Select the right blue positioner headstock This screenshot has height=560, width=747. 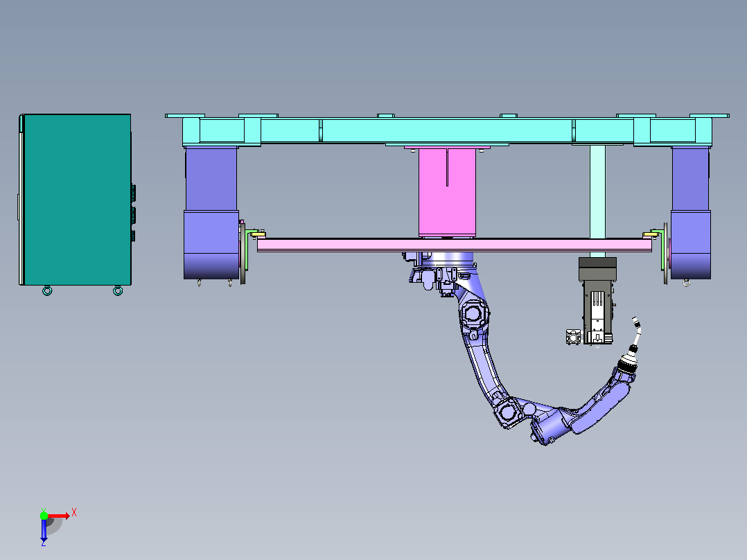(691, 245)
